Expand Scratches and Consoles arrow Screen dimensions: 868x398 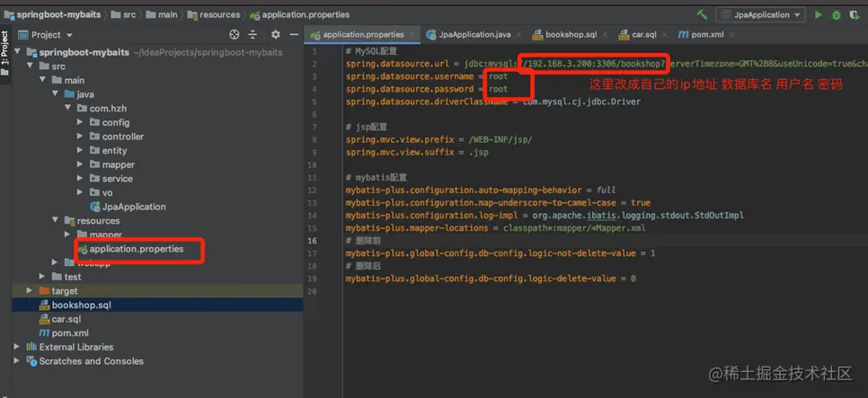coord(16,361)
